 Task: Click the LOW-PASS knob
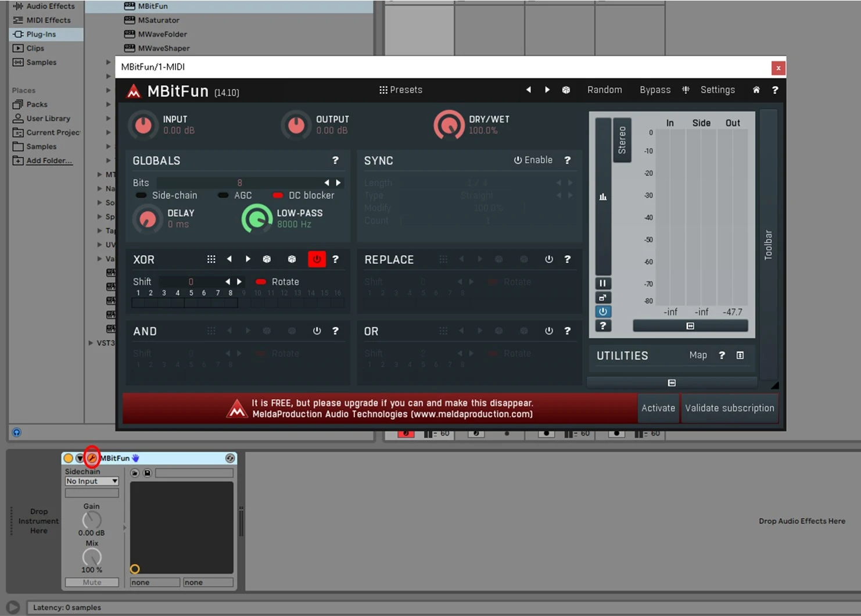click(x=257, y=219)
